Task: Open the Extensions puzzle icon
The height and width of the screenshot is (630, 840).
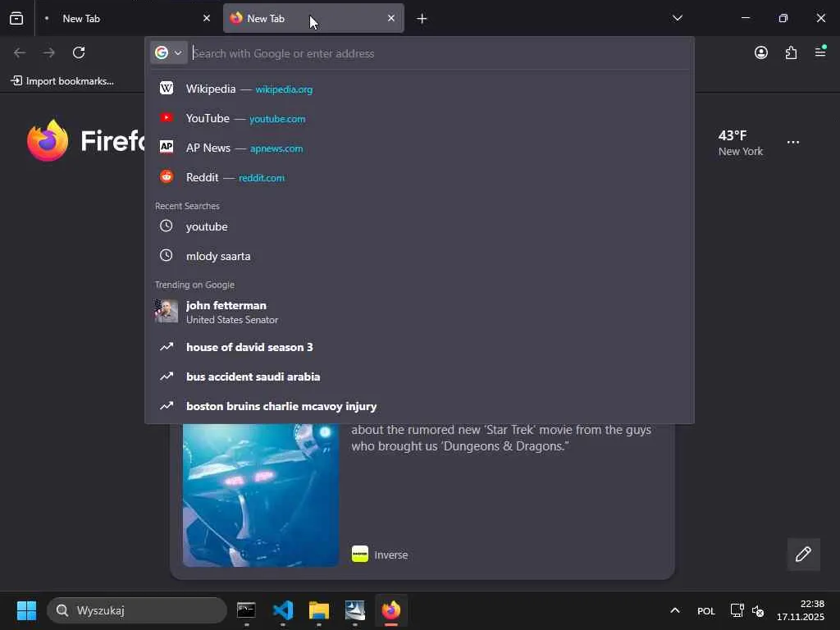Action: coord(791,52)
